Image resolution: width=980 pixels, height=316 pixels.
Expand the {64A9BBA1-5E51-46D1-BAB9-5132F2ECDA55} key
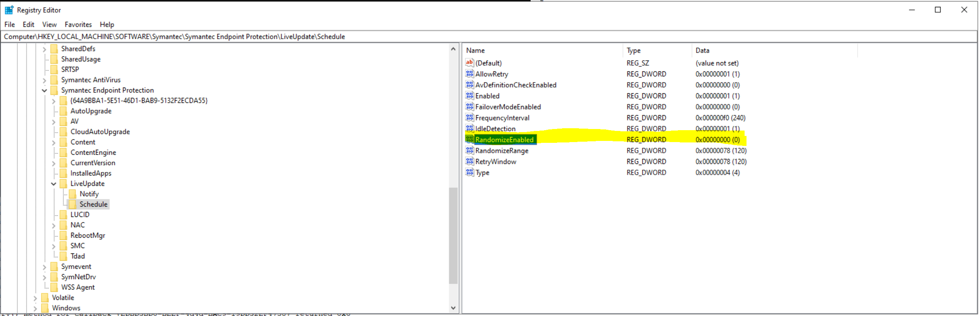(54, 101)
